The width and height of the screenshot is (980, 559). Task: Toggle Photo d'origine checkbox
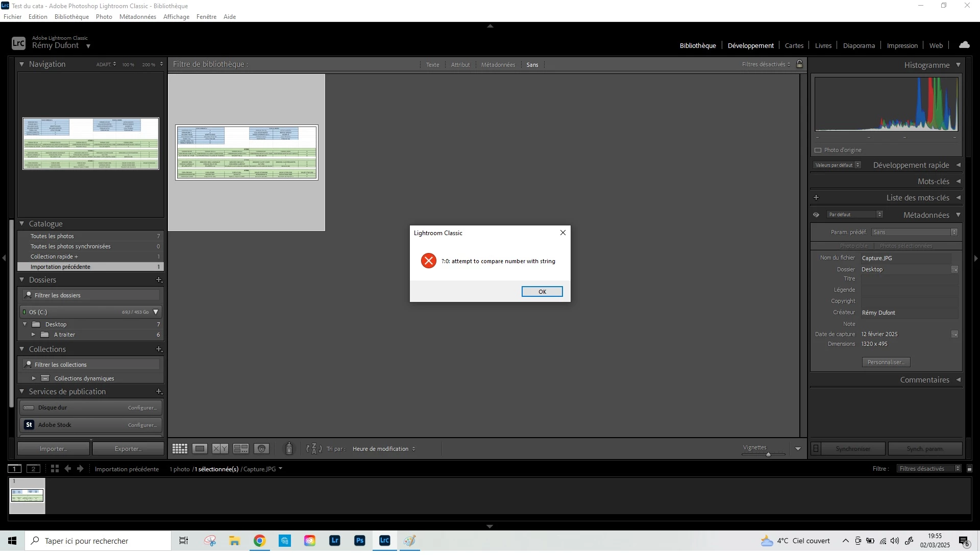click(x=818, y=150)
